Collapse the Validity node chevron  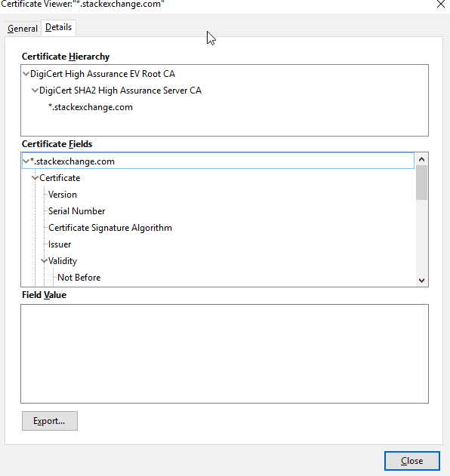(45, 261)
